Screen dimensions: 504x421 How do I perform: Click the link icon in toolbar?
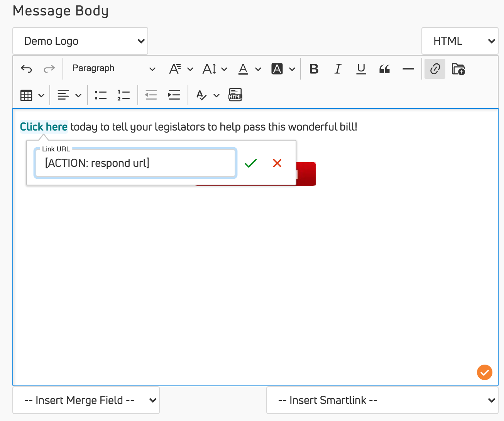point(435,69)
